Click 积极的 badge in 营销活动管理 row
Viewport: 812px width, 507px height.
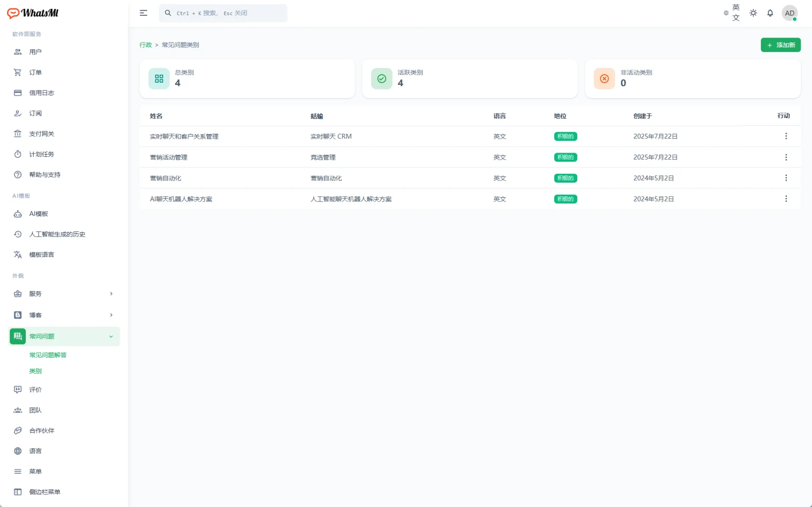coord(565,157)
